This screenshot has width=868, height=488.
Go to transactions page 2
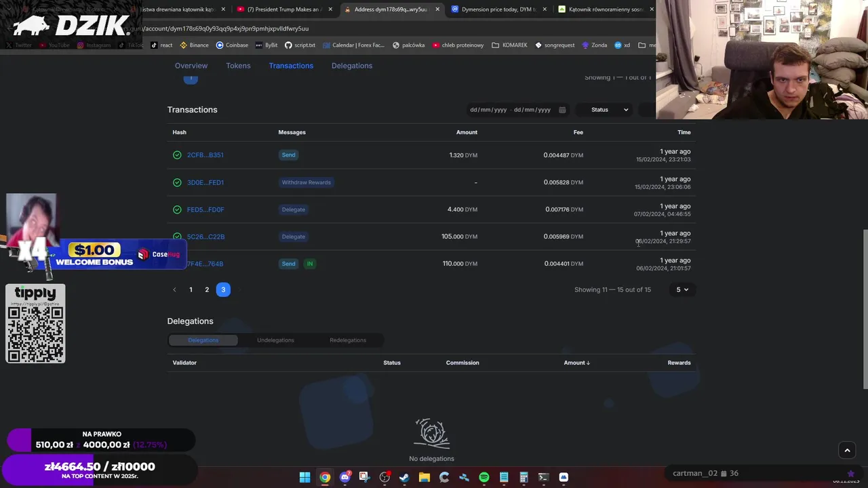pos(207,290)
